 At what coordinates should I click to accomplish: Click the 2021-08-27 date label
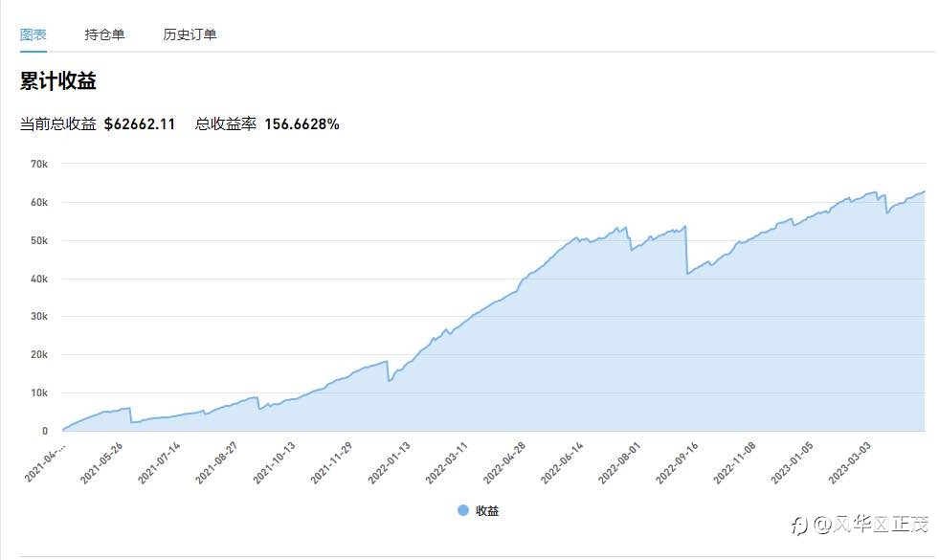pyautogui.click(x=216, y=463)
